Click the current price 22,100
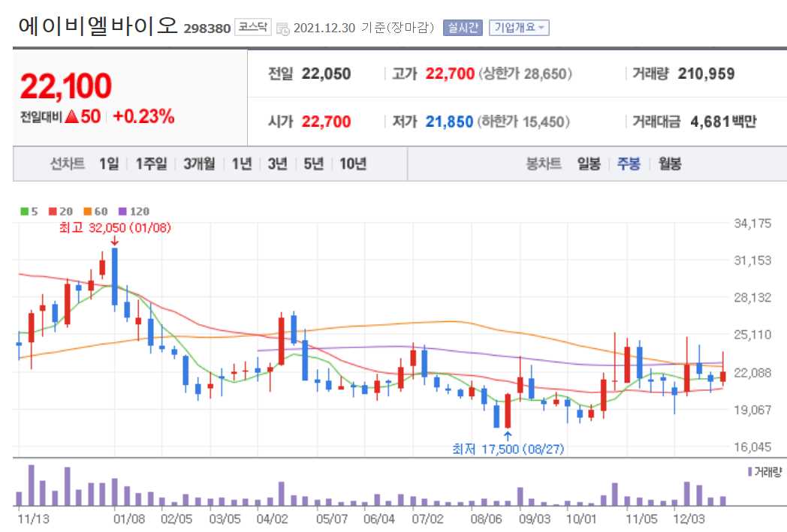The image size is (787, 532). [66, 86]
